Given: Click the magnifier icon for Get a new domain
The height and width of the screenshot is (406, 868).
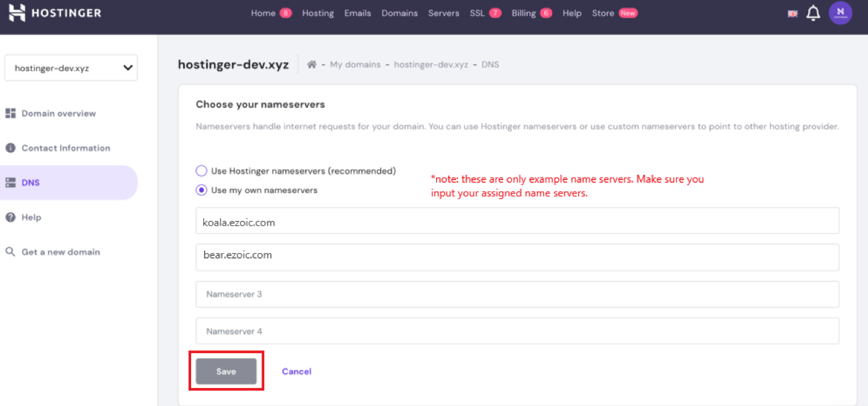Looking at the screenshot, I should (x=11, y=252).
